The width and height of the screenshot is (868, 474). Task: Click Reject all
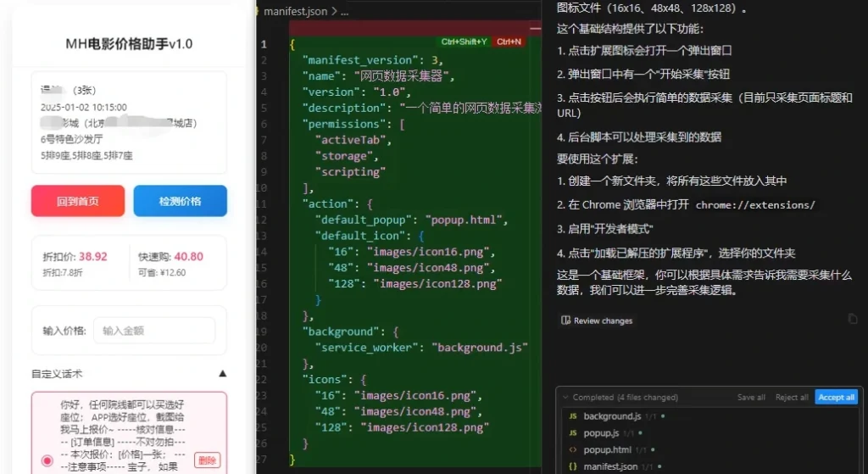click(792, 397)
